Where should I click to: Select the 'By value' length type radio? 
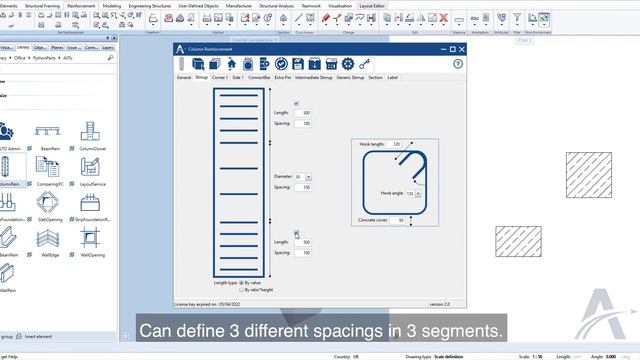242,282
